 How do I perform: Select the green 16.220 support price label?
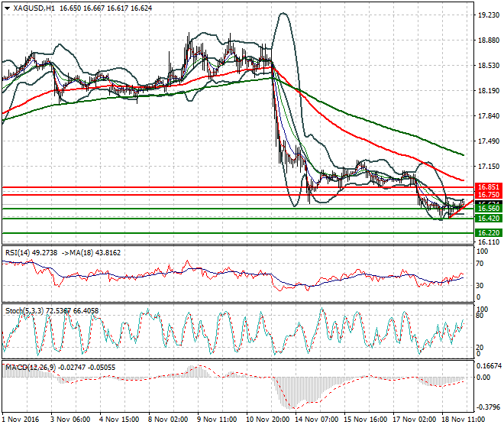tap(489, 232)
